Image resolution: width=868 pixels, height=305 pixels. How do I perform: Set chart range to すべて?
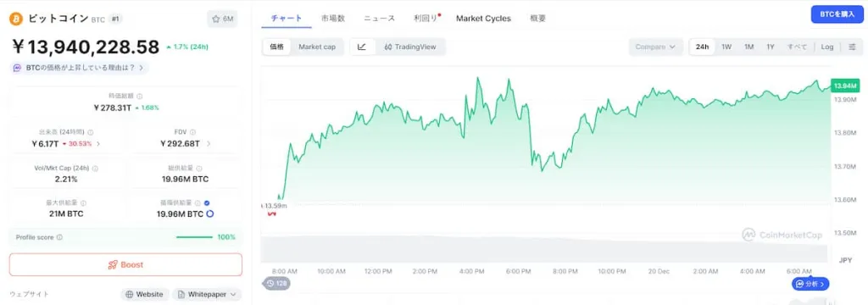click(x=797, y=47)
